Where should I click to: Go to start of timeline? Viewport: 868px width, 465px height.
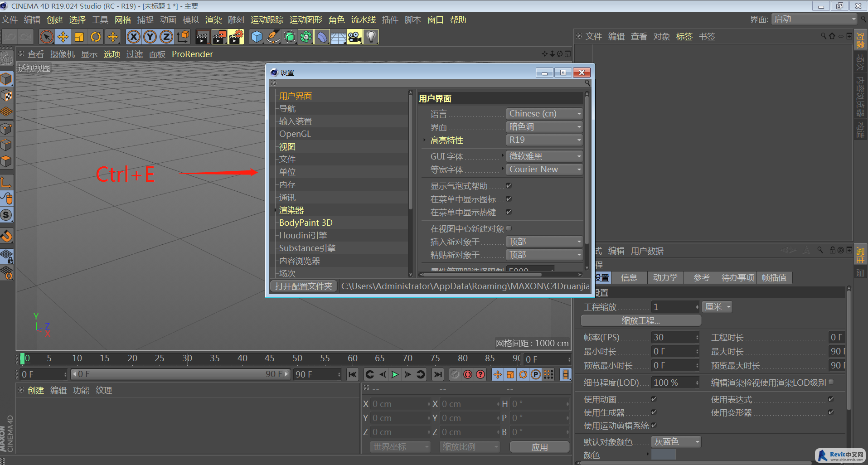point(353,374)
